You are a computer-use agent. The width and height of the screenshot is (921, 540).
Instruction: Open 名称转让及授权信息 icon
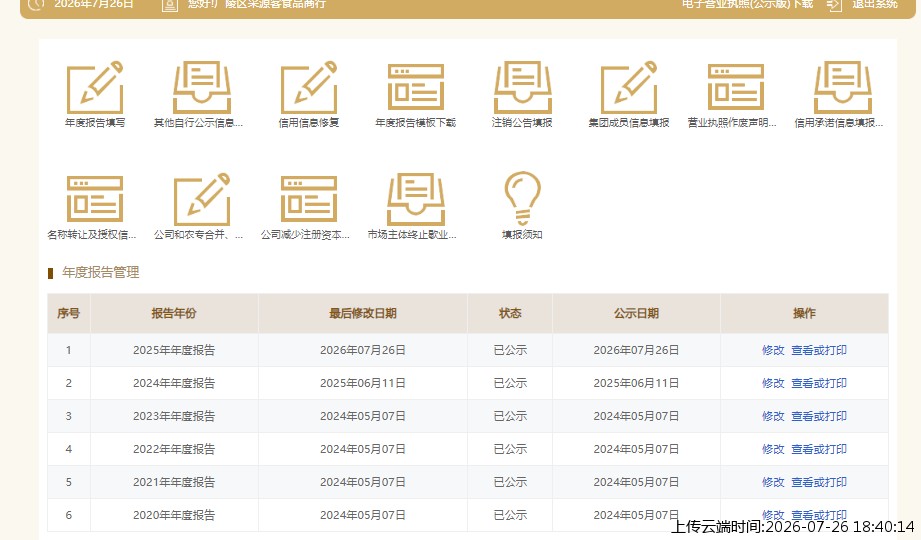click(x=95, y=199)
